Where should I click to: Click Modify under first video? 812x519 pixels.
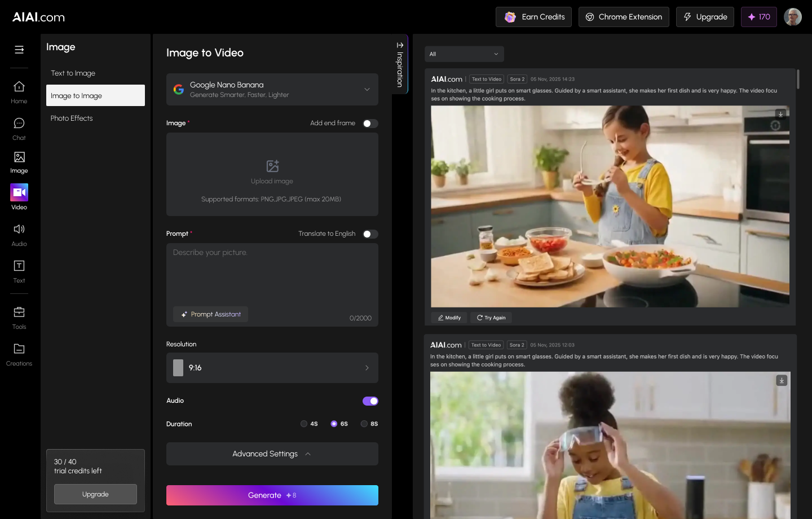[x=449, y=318]
